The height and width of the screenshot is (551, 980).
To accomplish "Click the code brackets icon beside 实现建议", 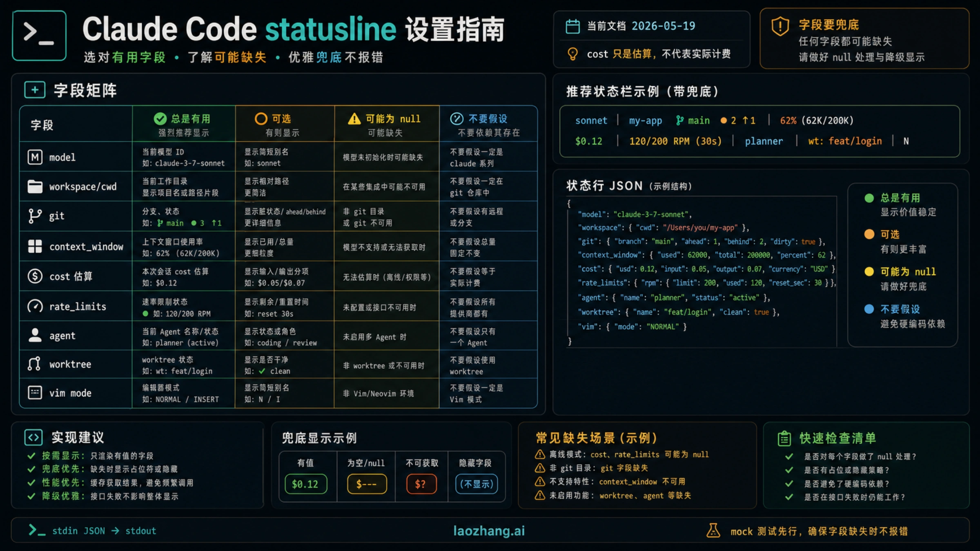I will pos(33,438).
